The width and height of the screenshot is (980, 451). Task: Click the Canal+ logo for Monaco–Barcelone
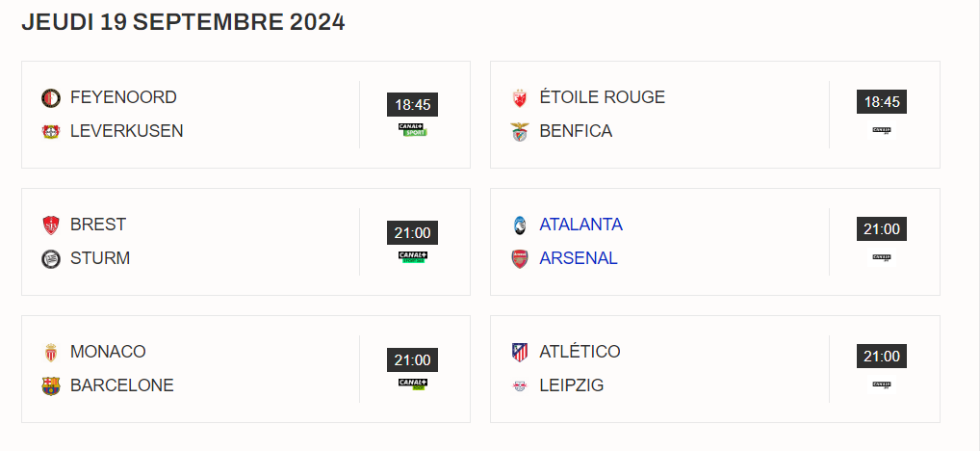coord(412,384)
